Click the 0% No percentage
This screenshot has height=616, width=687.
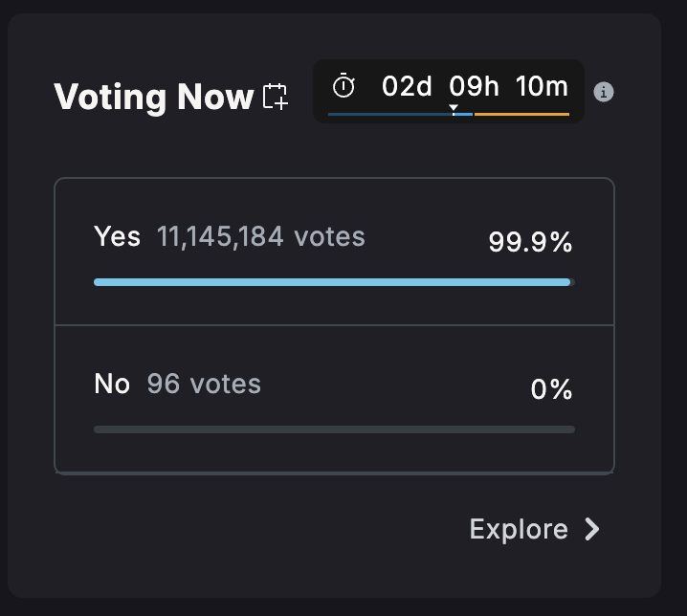pyautogui.click(x=551, y=390)
